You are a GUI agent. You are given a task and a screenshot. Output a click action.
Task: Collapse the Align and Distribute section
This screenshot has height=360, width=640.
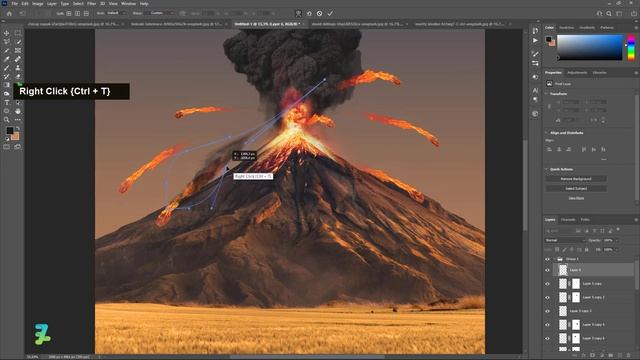pyautogui.click(x=547, y=133)
